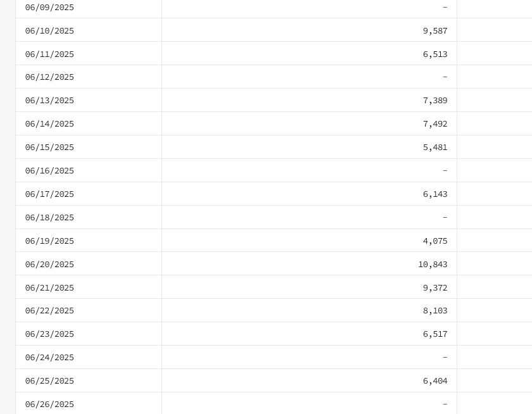The width and height of the screenshot is (532, 414).
Task: Click the 6,143 value cell
Action: (x=310, y=194)
